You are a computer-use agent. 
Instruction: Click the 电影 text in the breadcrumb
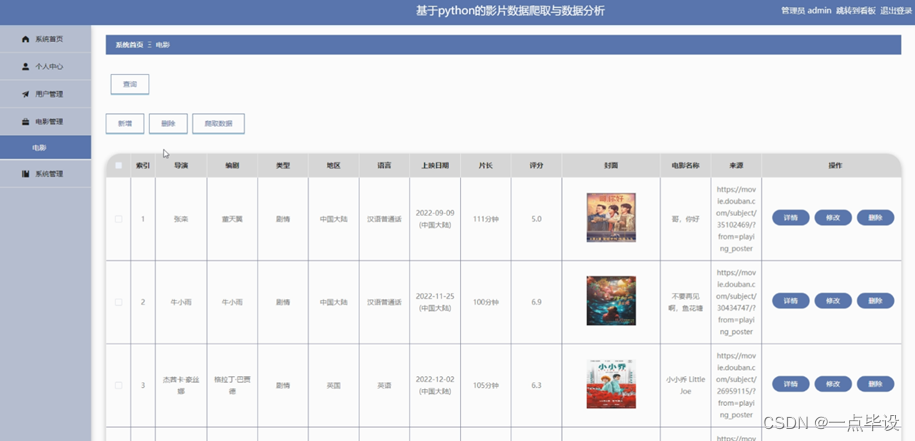pyautogui.click(x=163, y=45)
